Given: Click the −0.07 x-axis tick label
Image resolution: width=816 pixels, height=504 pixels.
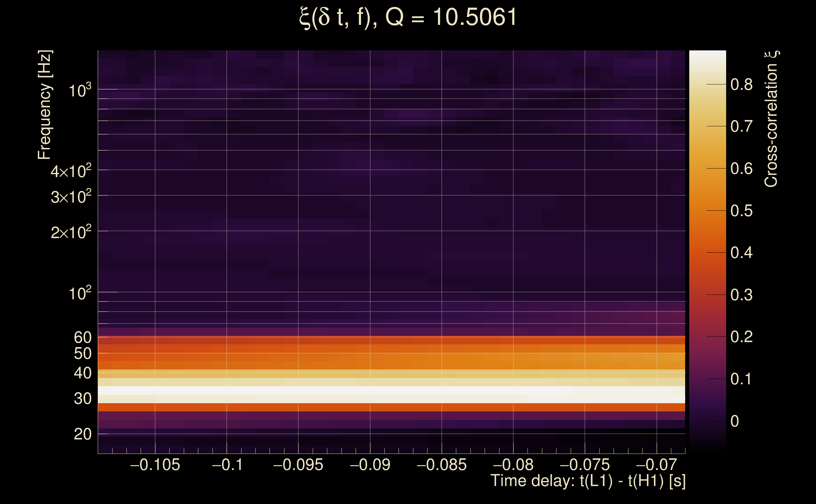Looking at the screenshot, I should click(x=656, y=465).
